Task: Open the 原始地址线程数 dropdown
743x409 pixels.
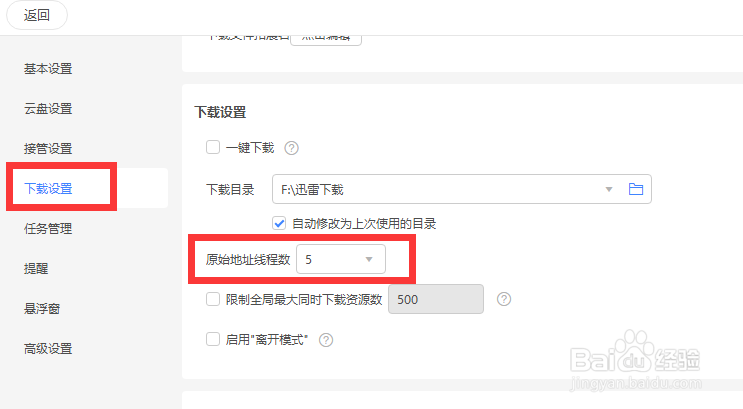Action: [340, 260]
